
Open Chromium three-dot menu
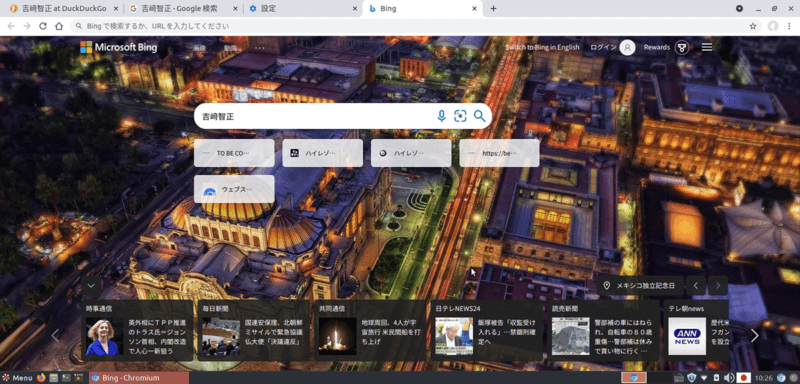(790, 26)
